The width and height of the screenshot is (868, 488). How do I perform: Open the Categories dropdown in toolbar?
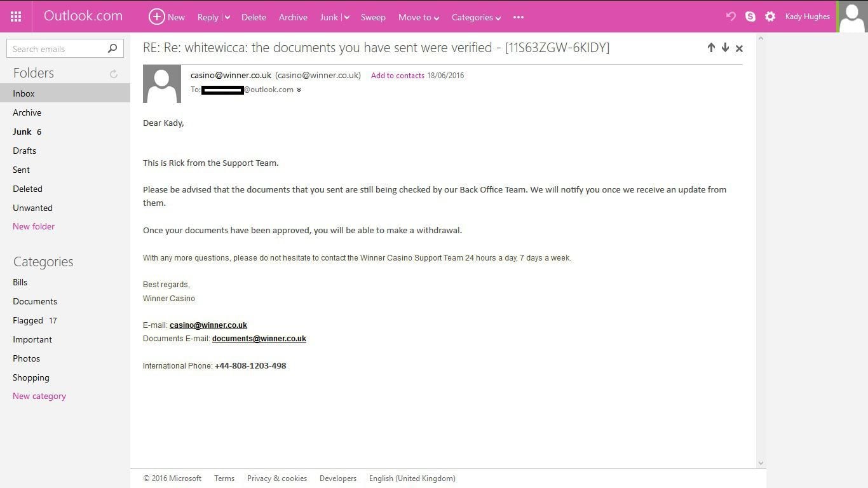pos(476,17)
